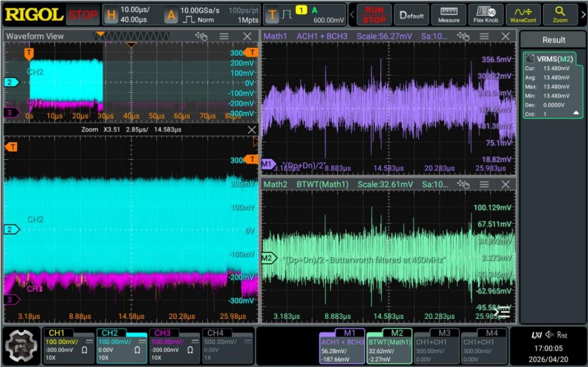Open the Math1 window hamburger menu

(484, 36)
